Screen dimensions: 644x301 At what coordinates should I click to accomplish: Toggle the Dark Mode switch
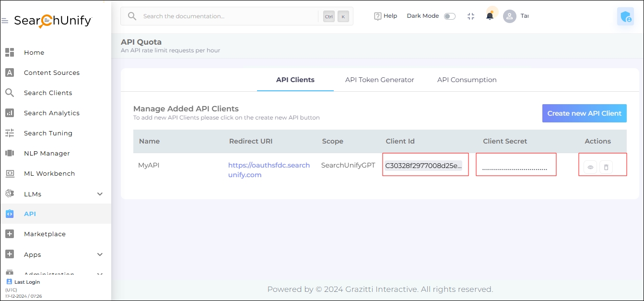tap(449, 16)
